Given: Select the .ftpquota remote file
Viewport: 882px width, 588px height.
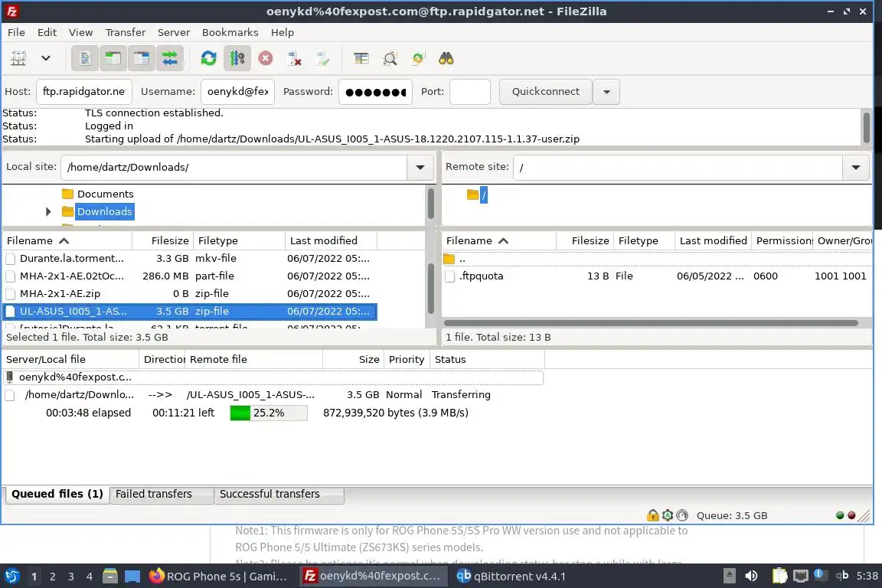Looking at the screenshot, I should pos(656,276).
